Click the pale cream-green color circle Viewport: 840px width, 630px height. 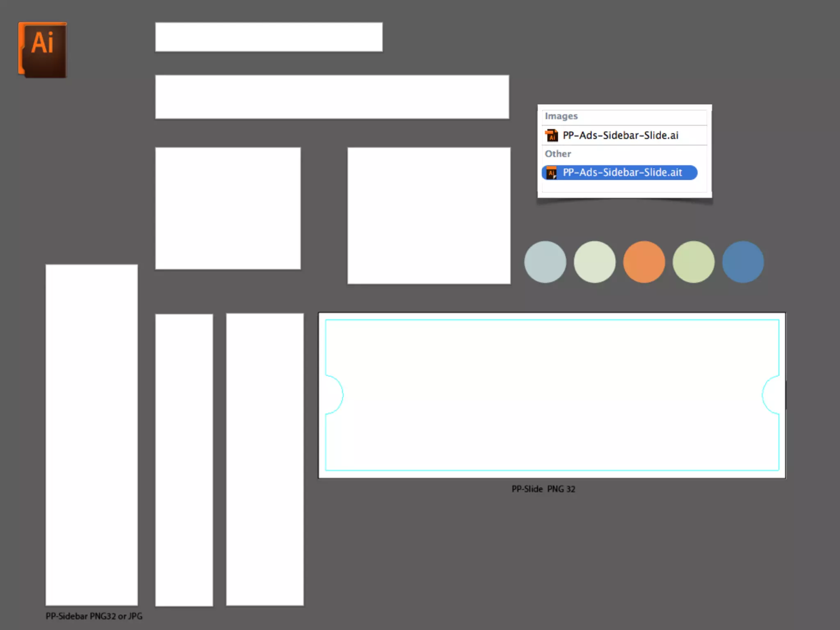(x=595, y=262)
